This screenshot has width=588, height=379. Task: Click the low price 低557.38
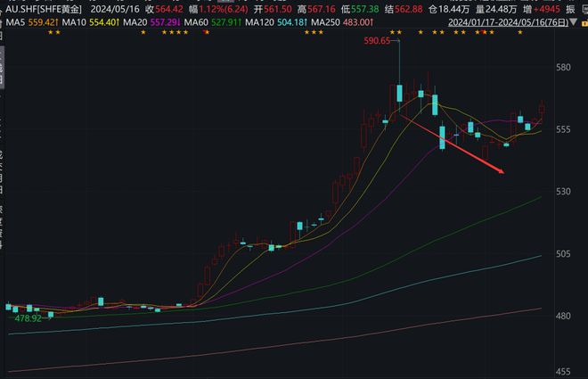pyautogui.click(x=360, y=9)
